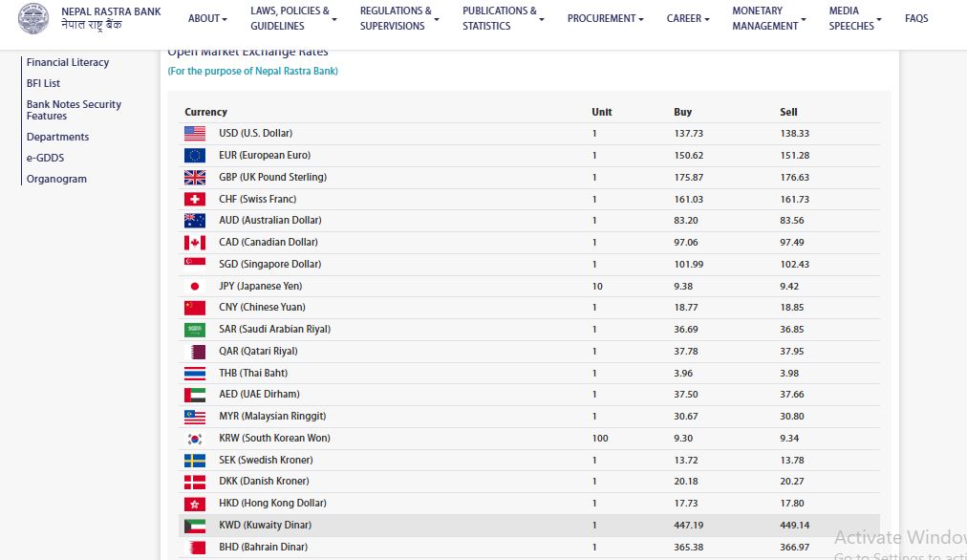This screenshot has height=560, width=967.
Task: Open the Financial Literacy sidebar link
Action: (x=68, y=62)
